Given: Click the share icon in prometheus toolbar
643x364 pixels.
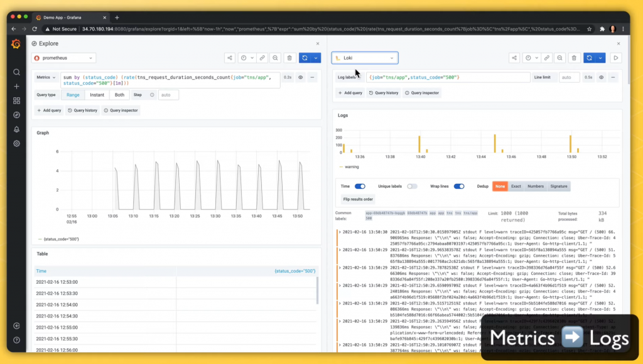Looking at the screenshot, I should (230, 58).
